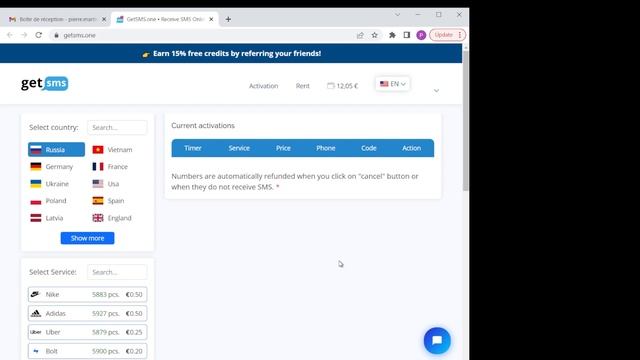This screenshot has height=360, width=640.
Task: Select the Bolt service row
Action: [x=87, y=351]
